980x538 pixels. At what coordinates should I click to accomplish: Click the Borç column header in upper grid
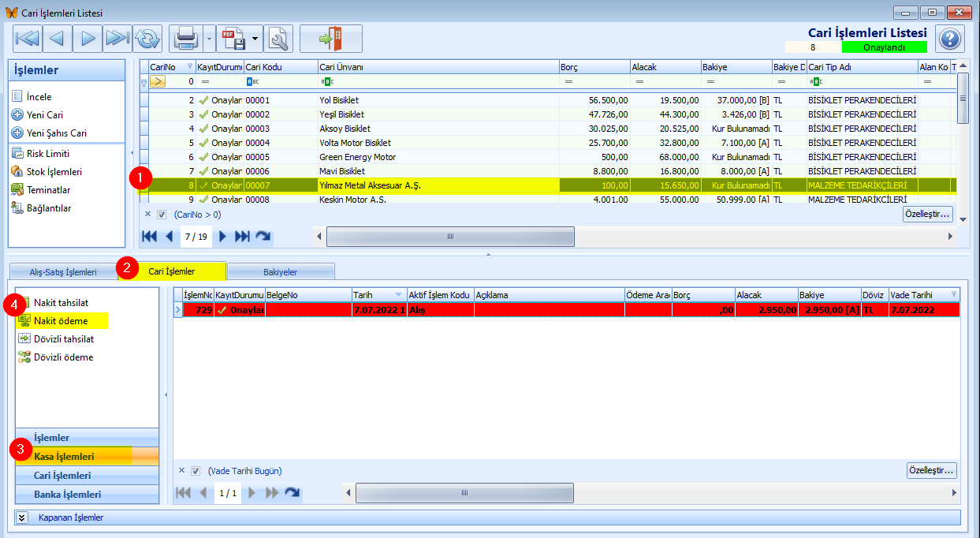pyautogui.click(x=594, y=67)
